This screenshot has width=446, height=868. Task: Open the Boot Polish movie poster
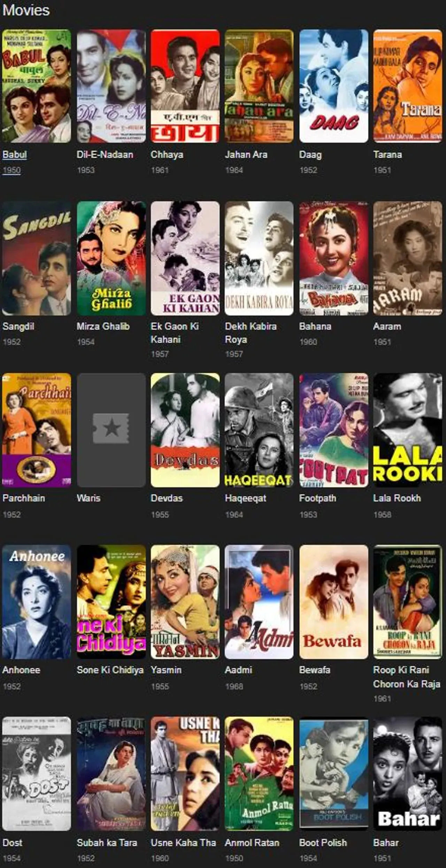pos(333,774)
